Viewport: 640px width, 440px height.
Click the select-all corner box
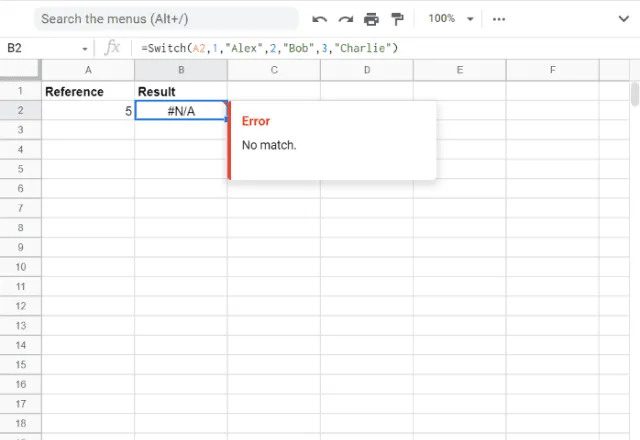tap(20, 69)
